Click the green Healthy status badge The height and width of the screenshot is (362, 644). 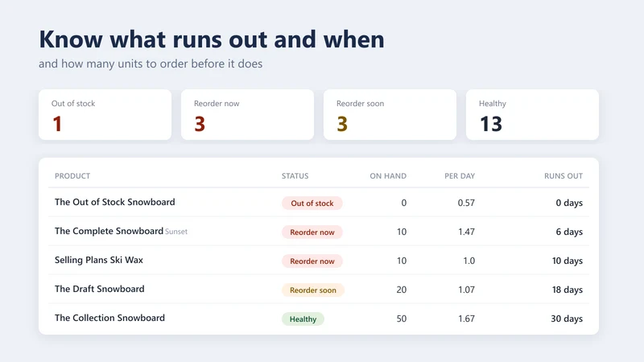click(x=303, y=319)
